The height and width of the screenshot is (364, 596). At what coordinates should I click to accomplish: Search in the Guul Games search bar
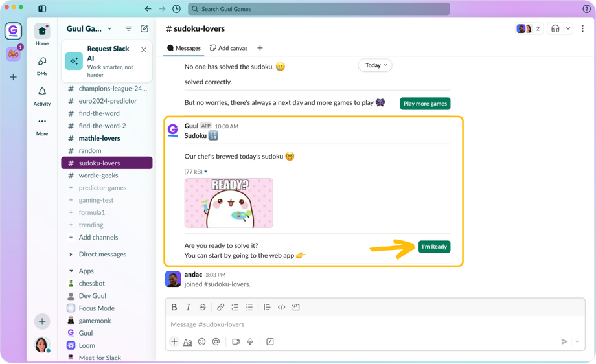(319, 9)
